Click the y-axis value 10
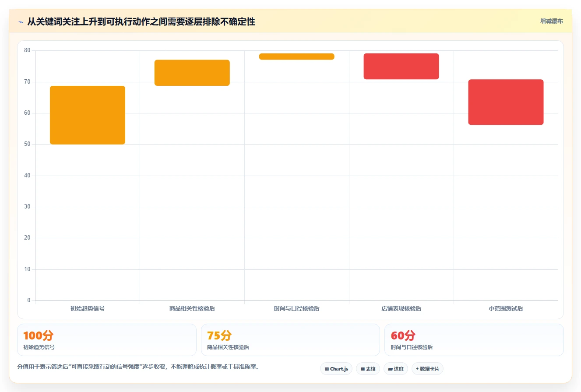The width and height of the screenshot is (581, 392). (x=27, y=269)
